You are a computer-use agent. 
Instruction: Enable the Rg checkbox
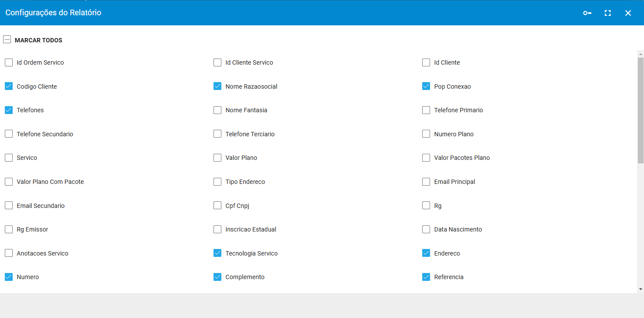click(426, 205)
